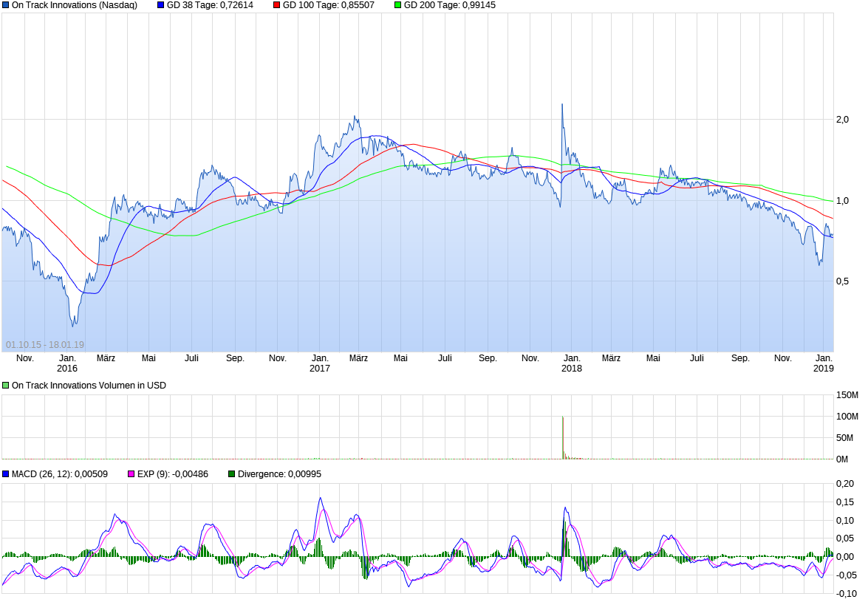Select the 'GD 200 Tage: 0,99145' label
The width and height of the screenshot is (868, 602).
(x=449, y=5)
